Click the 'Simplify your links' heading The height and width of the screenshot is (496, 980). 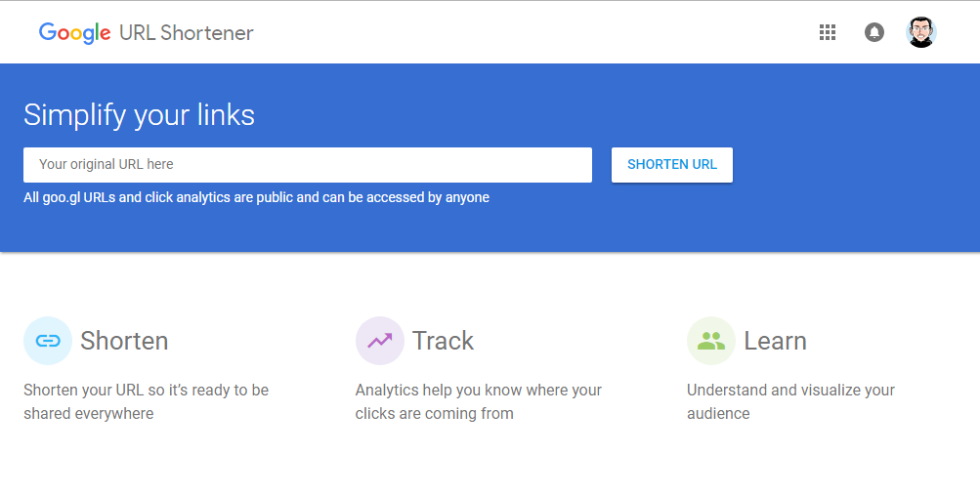(140, 115)
